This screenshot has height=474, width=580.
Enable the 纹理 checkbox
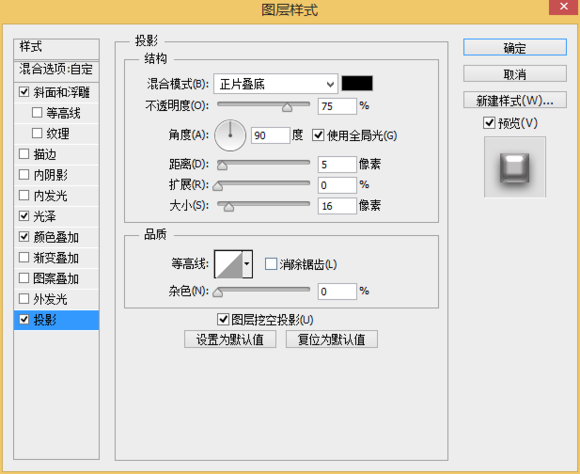point(37,133)
